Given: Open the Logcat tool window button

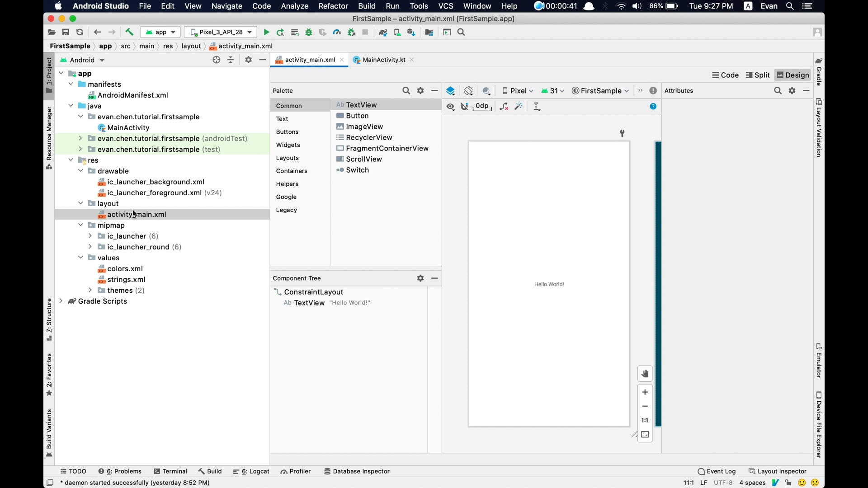Looking at the screenshot, I should coord(251,471).
